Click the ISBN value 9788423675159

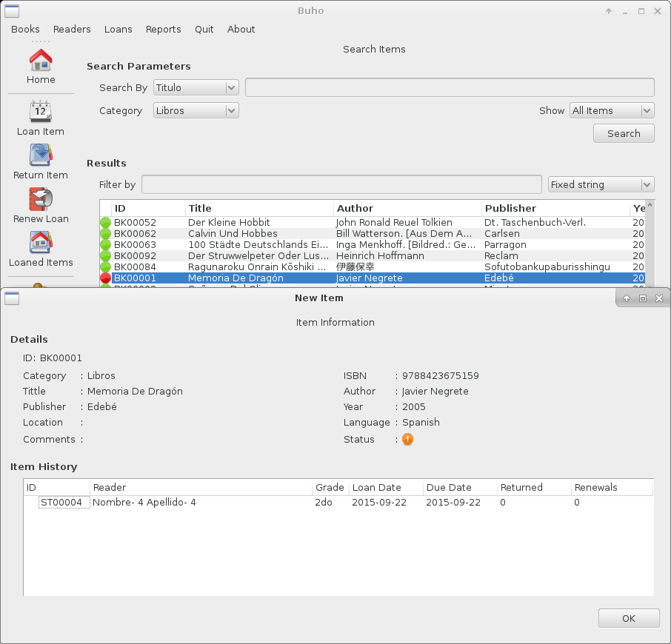(441, 375)
